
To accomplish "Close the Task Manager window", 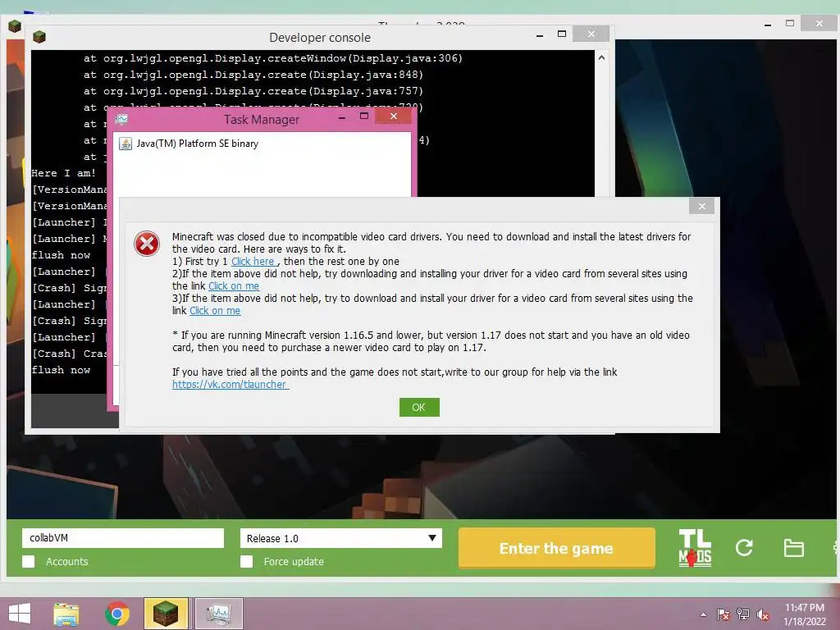I will coord(394,116).
